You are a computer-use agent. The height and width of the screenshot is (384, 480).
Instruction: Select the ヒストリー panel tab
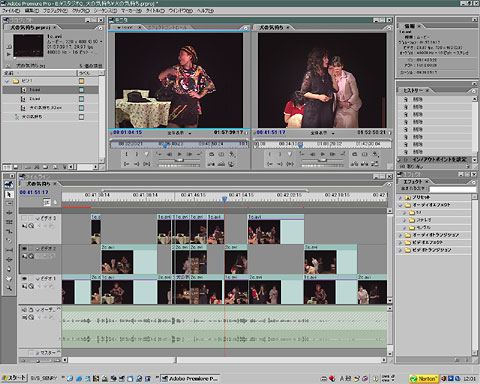[413, 90]
